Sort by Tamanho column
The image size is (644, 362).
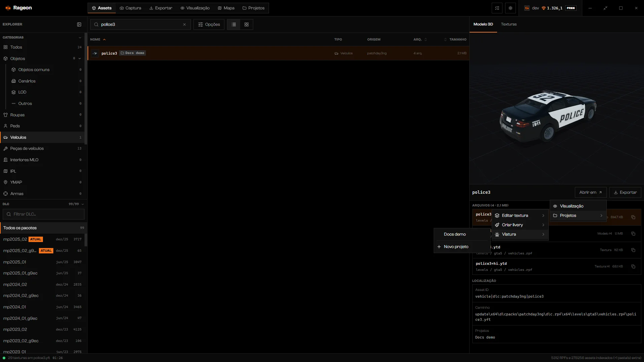(x=455, y=40)
